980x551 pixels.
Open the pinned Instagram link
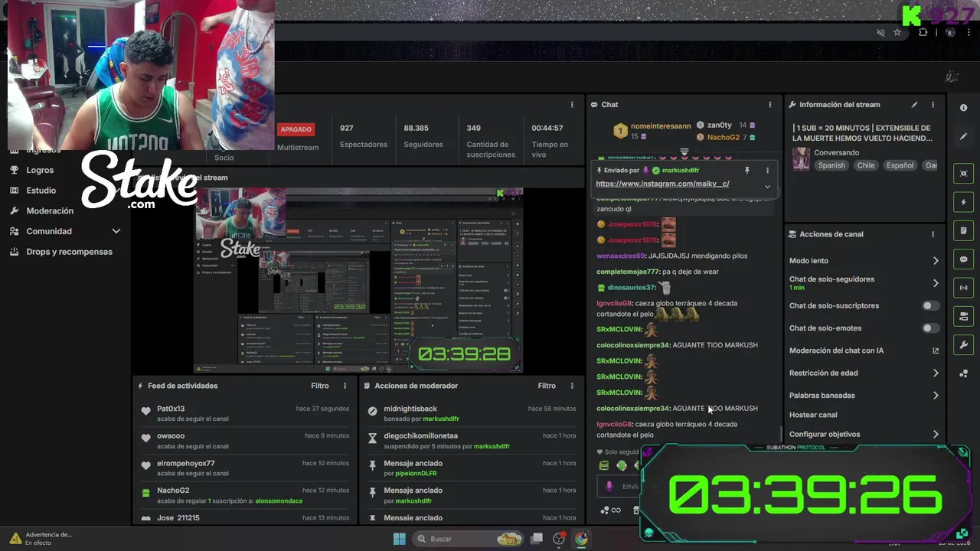click(x=662, y=184)
